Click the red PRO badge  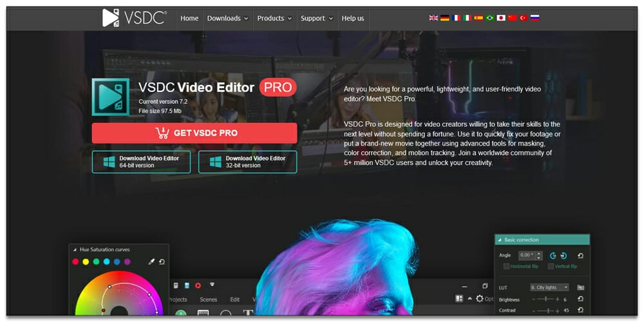tap(278, 87)
